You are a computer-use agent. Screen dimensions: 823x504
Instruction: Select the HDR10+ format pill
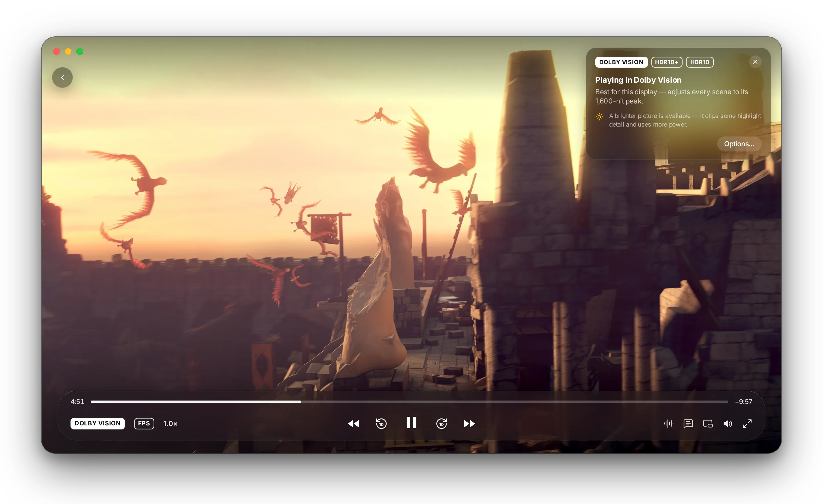pyautogui.click(x=667, y=62)
